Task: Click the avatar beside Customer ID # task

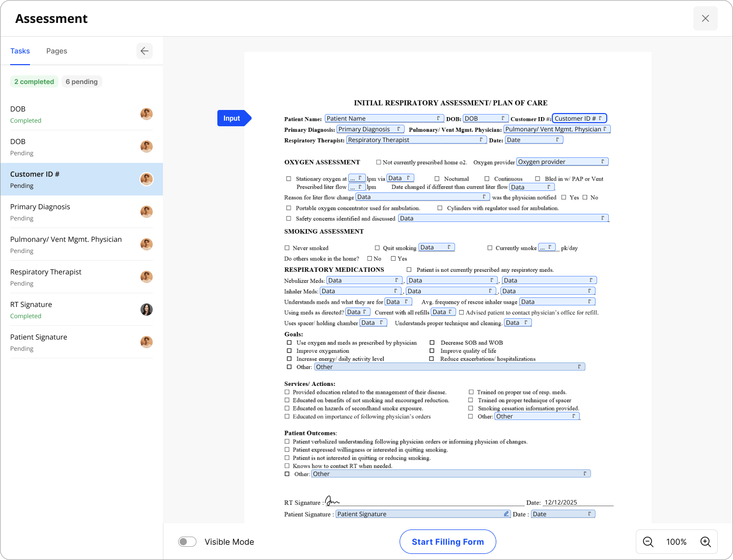Action: [147, 179]
